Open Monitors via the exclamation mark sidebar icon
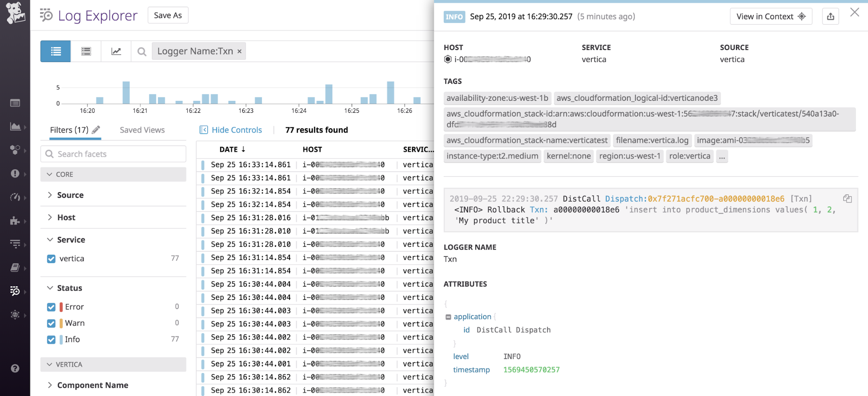868x396 pixels. (x=16, y=174)
